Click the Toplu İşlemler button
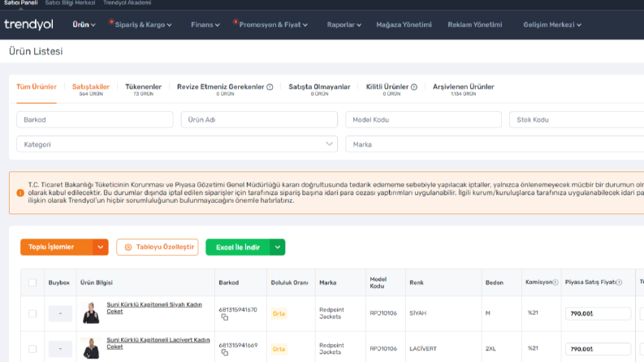The image size is (644, 362). (x=56, y=247)
